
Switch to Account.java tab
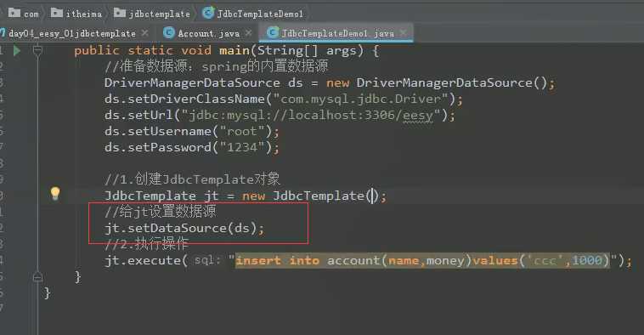208,33
